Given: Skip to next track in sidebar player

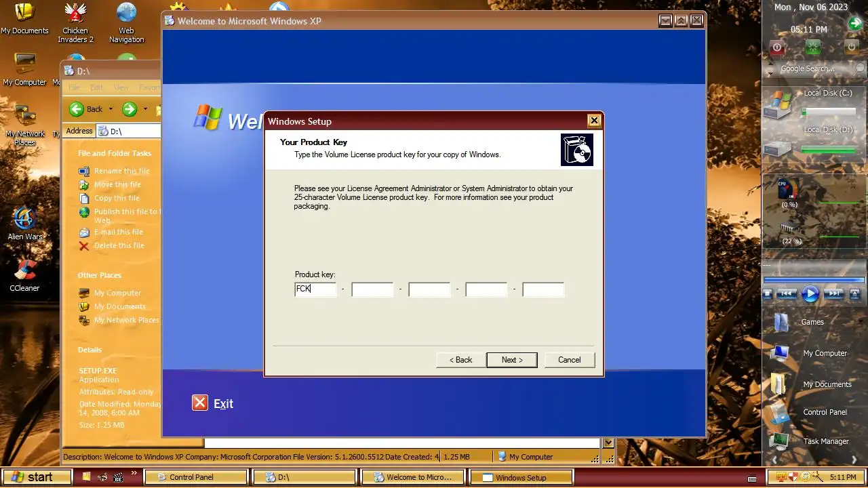Looking at the screenshot, I should (x=834, y=293).
